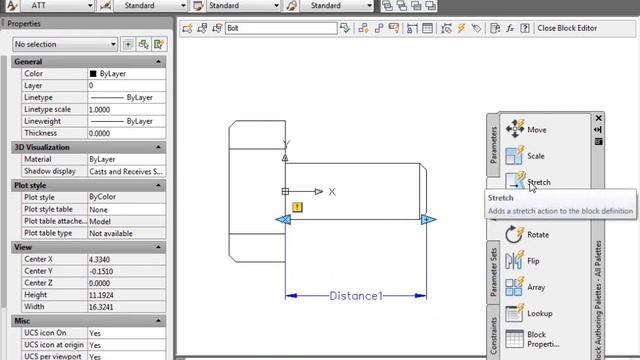This screenshot has height=360, width=640.
Task: Click the Bring Above Objects icon
Action: (416, 6)
